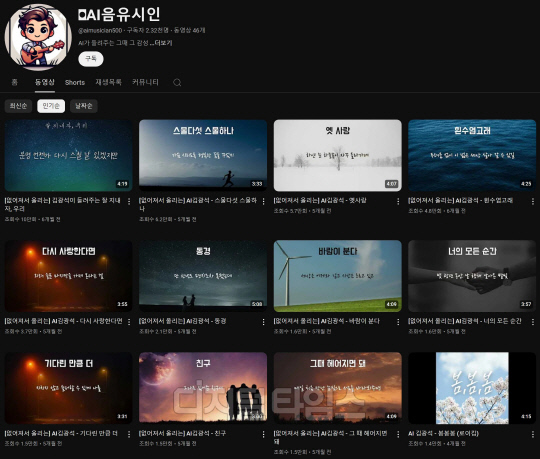Open three-dot menu for 봄봄봄 video
The height and width of the screenshot is (459, 540).
pos(532,434)
